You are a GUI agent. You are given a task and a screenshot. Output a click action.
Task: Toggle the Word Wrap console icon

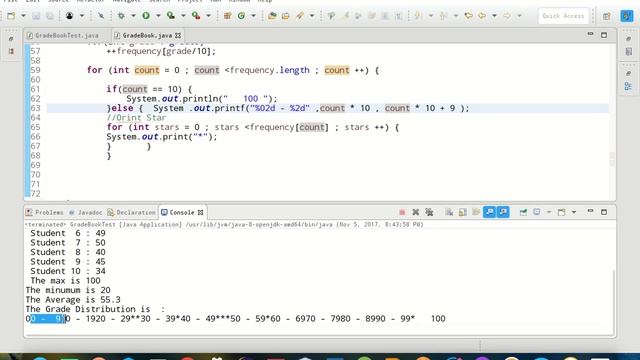tap(476, 212)
